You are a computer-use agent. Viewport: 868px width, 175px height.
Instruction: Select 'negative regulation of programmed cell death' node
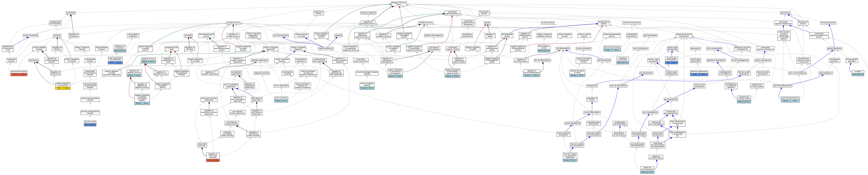(x=181, y=73)
